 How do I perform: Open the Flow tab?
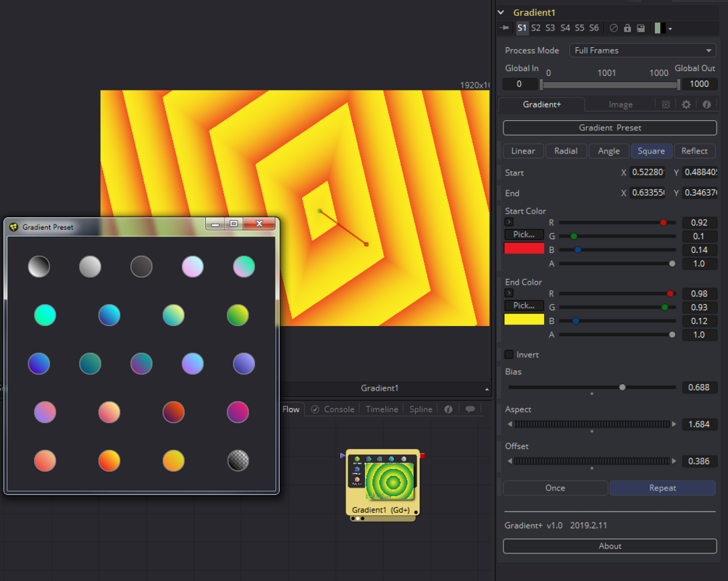tap(291, 409)
